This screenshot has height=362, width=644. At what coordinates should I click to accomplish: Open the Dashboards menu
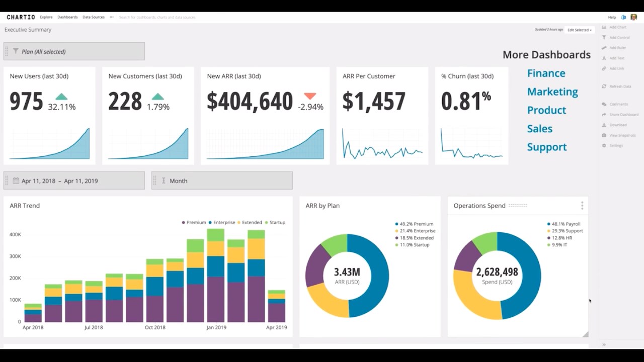point(67,17)
